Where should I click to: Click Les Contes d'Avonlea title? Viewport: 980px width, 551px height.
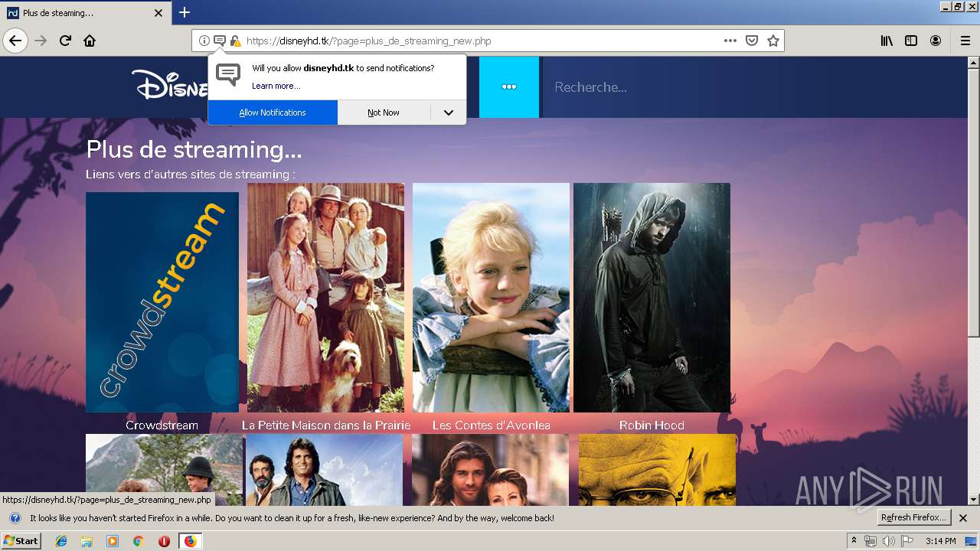pos(491,425)
